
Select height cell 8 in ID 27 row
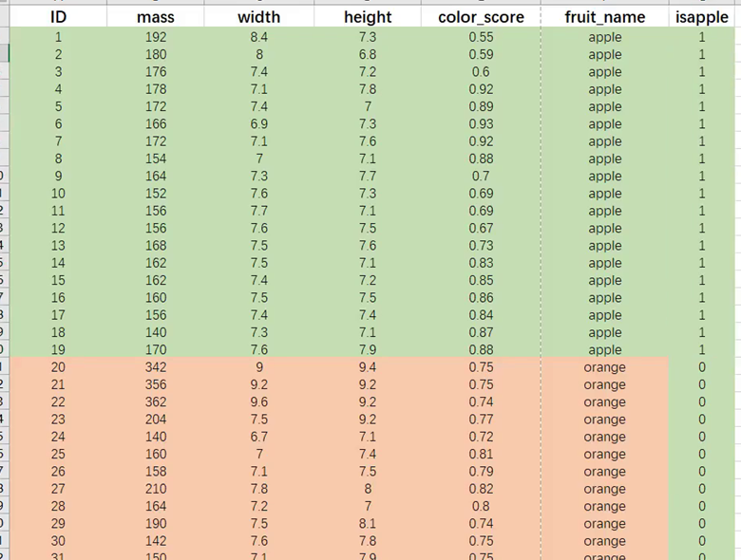point(368,489)
